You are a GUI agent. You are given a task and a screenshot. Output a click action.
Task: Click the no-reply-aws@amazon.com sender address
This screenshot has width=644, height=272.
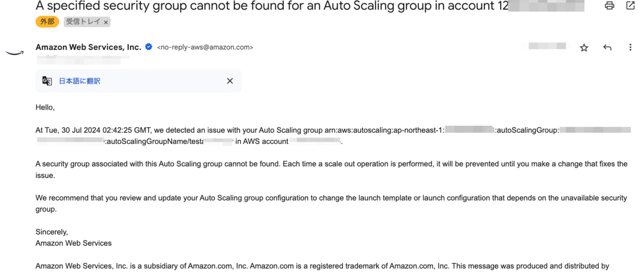click(205, 47)
